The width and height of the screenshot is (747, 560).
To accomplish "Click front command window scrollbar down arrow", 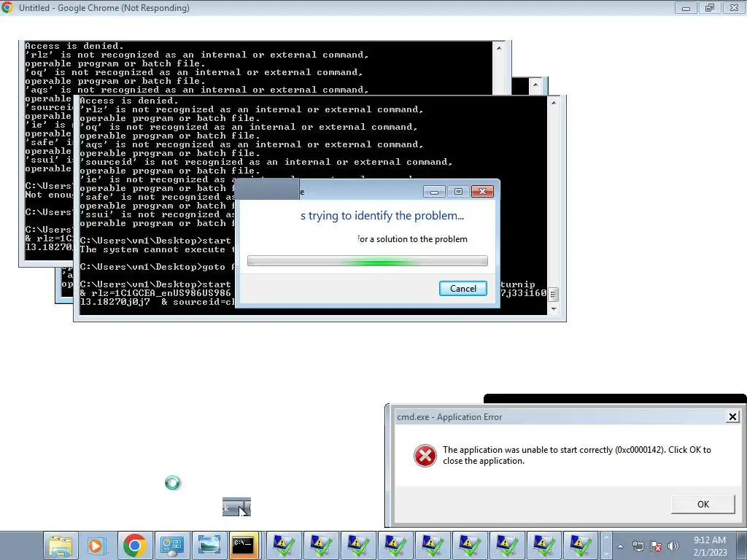I will (x=553, y=309).
